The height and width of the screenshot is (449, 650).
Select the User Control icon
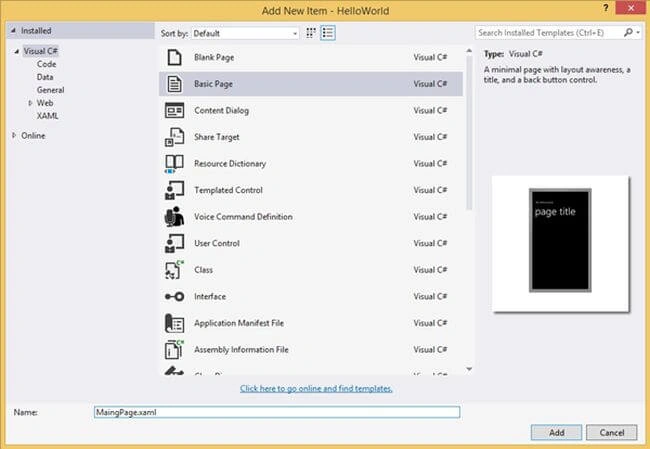[174, 243]
